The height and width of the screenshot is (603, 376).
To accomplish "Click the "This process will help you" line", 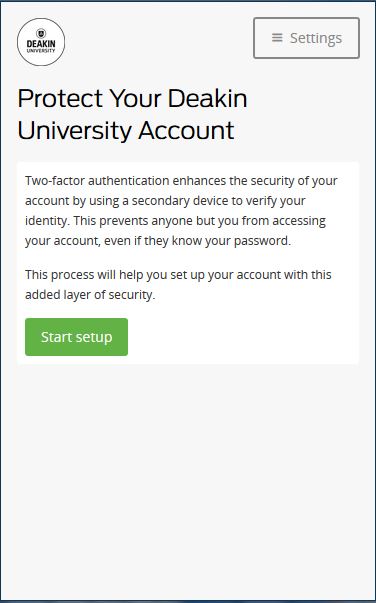I will (x=178, y=275).
